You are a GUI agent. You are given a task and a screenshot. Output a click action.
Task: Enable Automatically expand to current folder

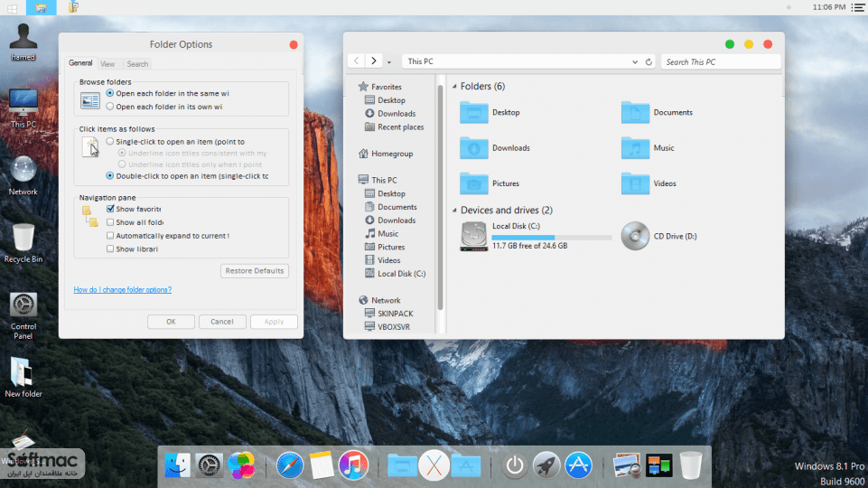point(110,235)
